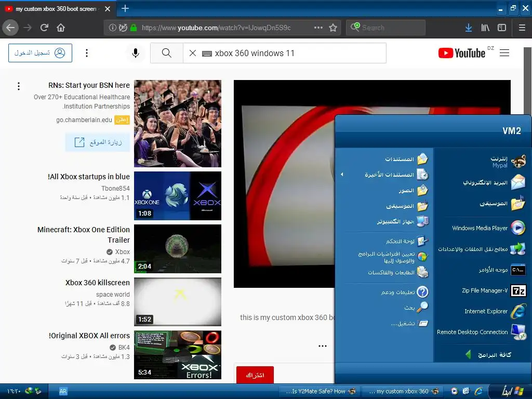Open the Run... item in the Start menu

(409, 323)
